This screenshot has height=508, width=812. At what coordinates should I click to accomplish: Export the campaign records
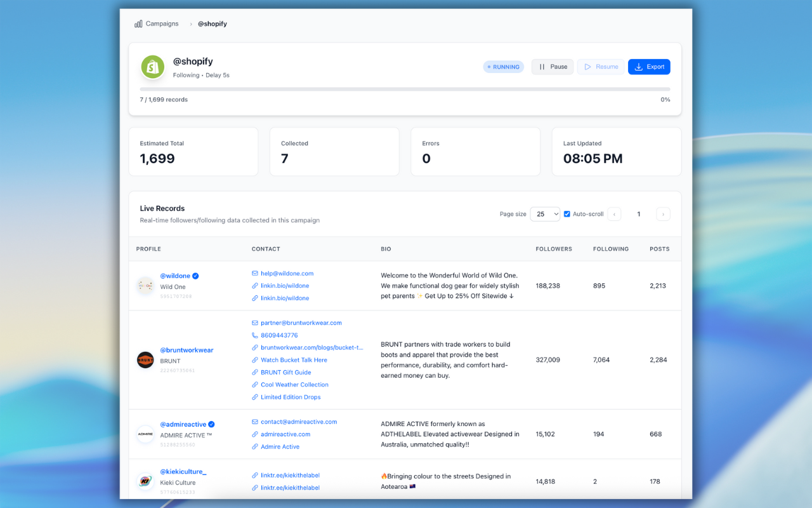[x=649, y=67]
